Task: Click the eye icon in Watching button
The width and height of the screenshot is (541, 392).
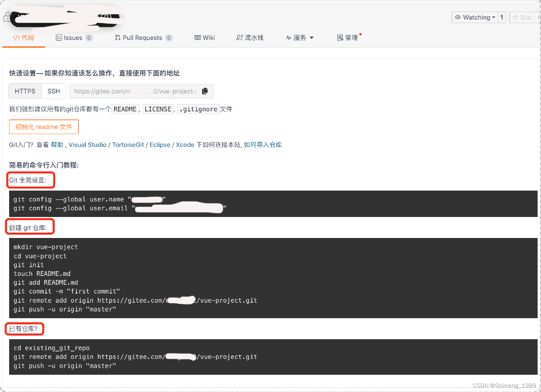Action: 458,17
